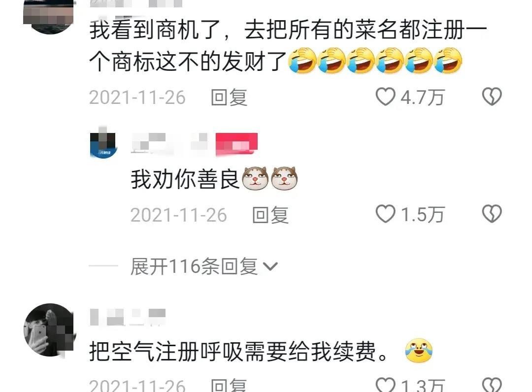Tap the 4.7万 like count
Viewport: 532px width, 392px height.
point(423,98)
